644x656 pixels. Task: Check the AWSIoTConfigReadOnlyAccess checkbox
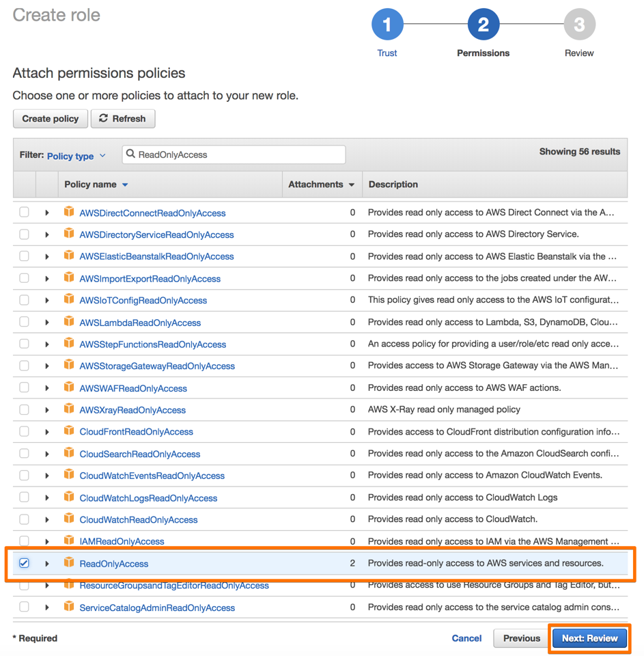point(25,300)
